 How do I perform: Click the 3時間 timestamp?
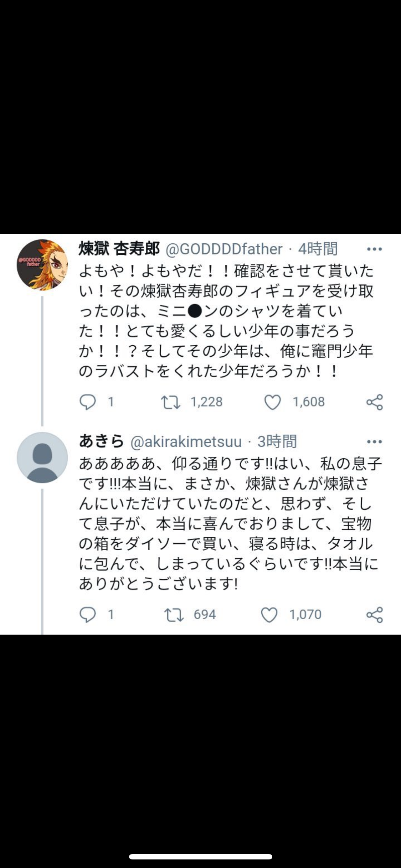coord(277,441)
